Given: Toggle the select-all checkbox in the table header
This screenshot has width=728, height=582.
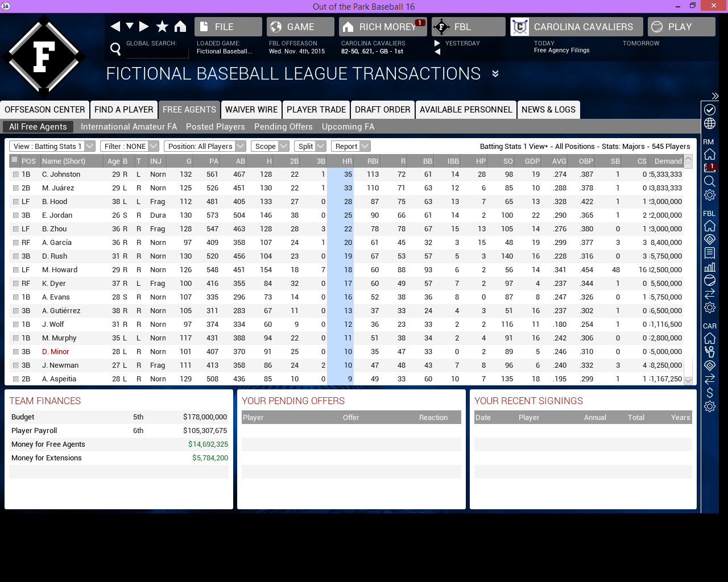Looking at the screenshot, I should [x=15, y=160].
